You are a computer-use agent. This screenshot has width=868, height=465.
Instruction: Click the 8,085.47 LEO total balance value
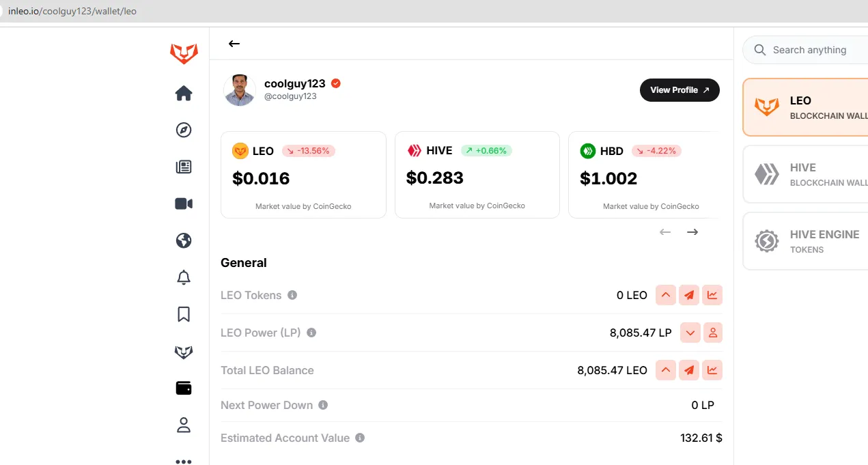point(612,370)
